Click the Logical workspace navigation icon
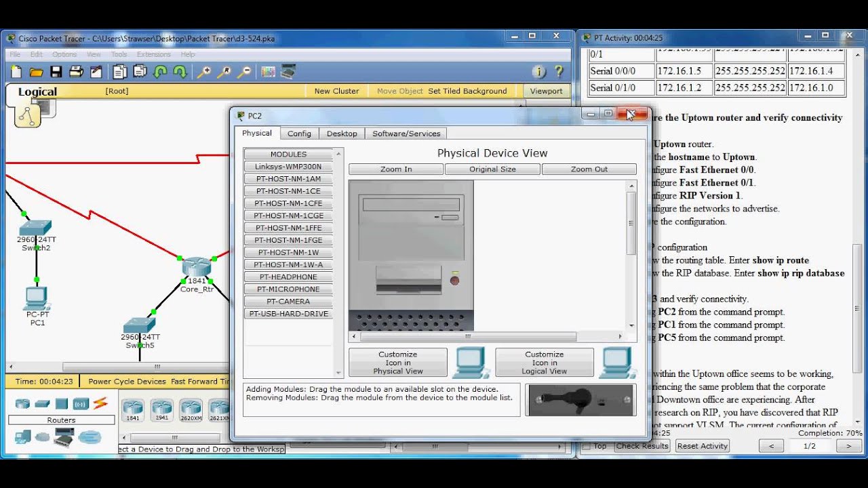Viewport: 868px width, 488px height. (x=28, y=116)
